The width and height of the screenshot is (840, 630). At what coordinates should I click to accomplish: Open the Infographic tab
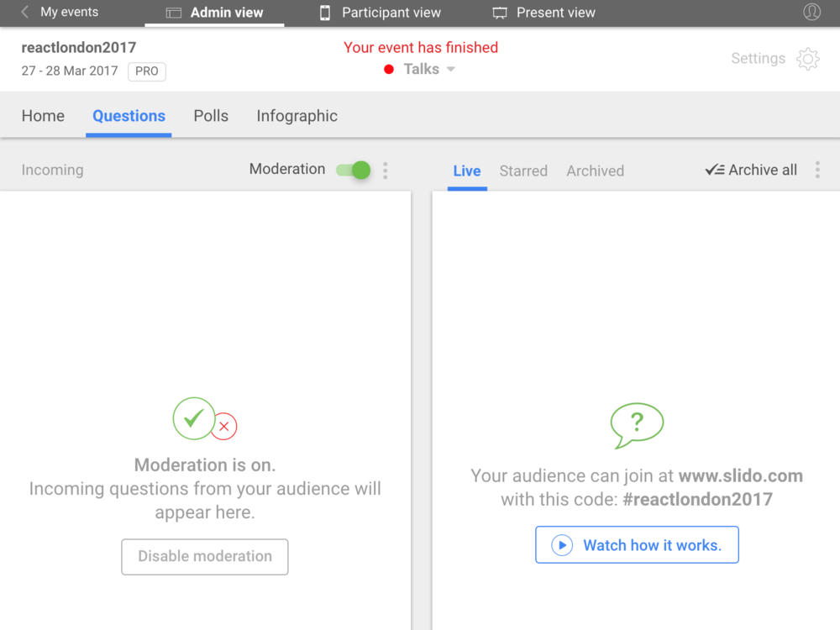click(297, 116)
